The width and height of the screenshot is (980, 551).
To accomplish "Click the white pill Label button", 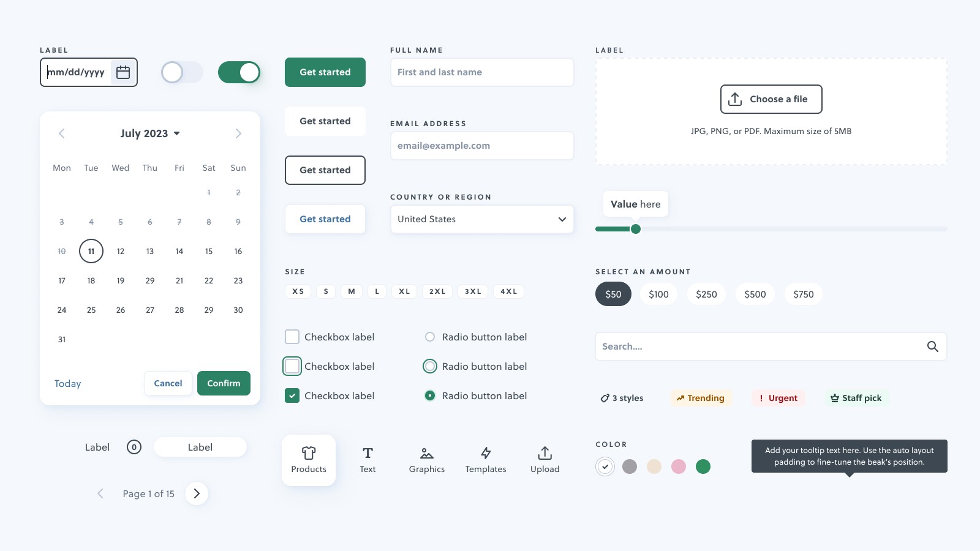I will point(200,447).
